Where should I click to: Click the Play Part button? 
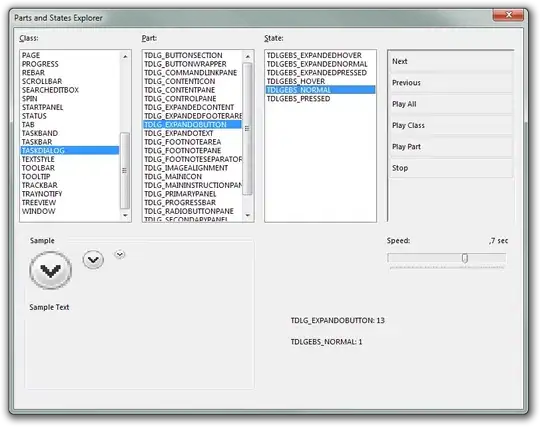(451, 147)
